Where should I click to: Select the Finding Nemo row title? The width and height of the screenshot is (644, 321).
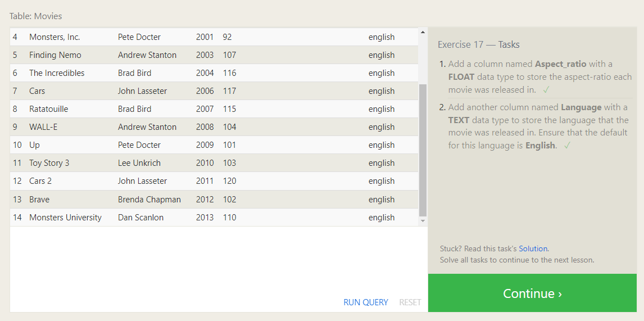coord(55,55)
